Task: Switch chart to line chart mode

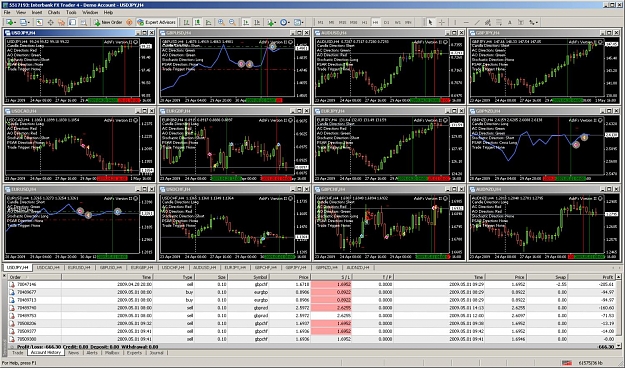Action: pyautogui.click(x=208, y=22)
